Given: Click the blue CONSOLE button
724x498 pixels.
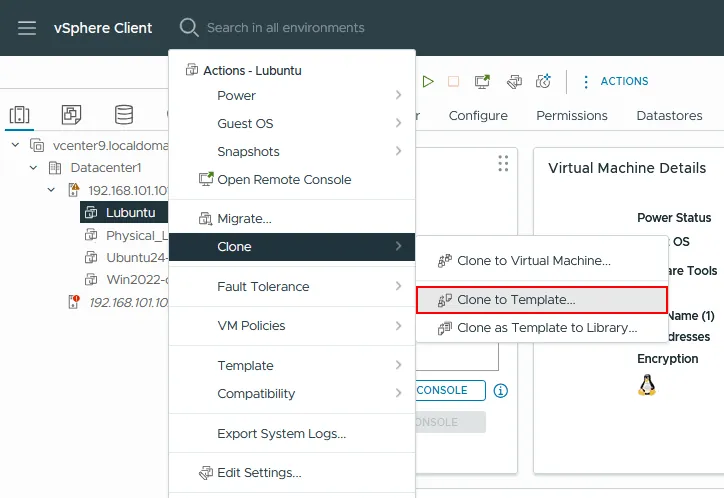Looking at the screenshot, I should (451, 390).
